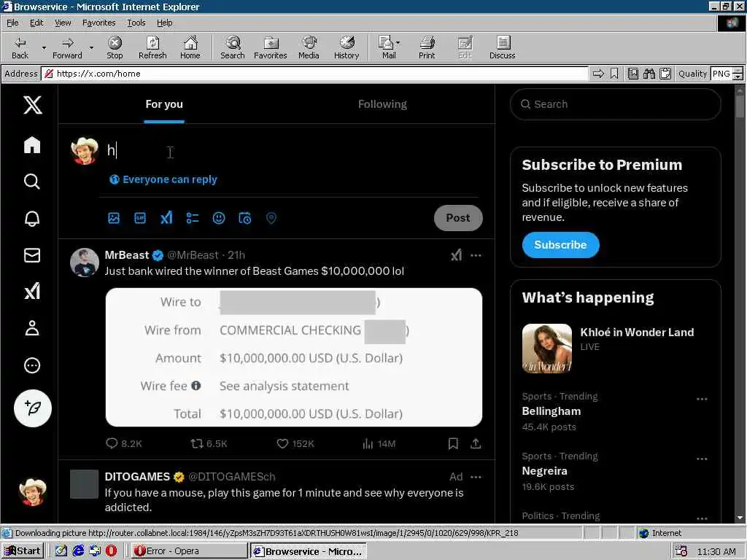Click Go arrow next to address bar
Screen dimensions: 747x560
(598, 74)
